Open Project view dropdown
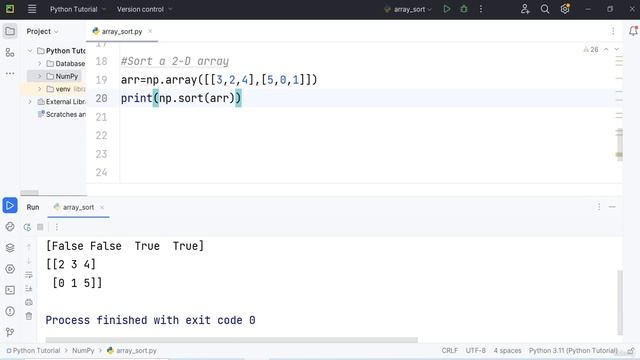The width and height of the screenshot is (640, 360). [x=42, y=31]
